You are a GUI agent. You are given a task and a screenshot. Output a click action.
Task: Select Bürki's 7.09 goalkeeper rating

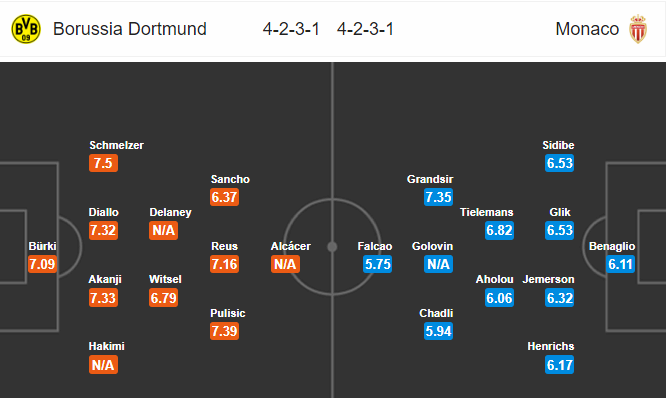tap(42, 264)
